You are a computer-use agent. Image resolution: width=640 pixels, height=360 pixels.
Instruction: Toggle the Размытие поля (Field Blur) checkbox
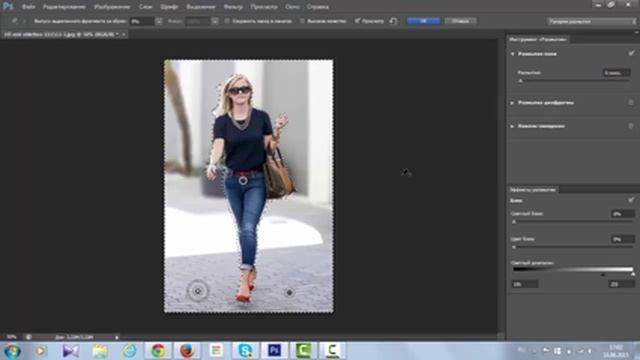click(x=631, y=53)
